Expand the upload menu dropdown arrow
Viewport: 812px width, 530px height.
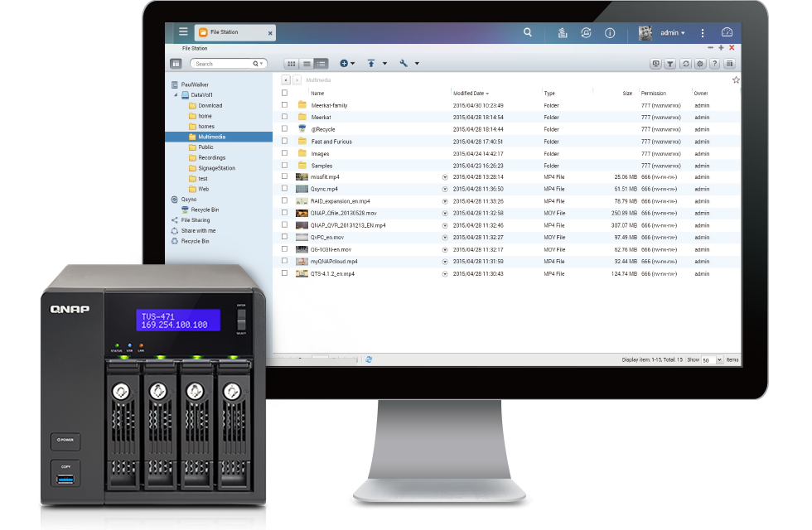point(384,64)
